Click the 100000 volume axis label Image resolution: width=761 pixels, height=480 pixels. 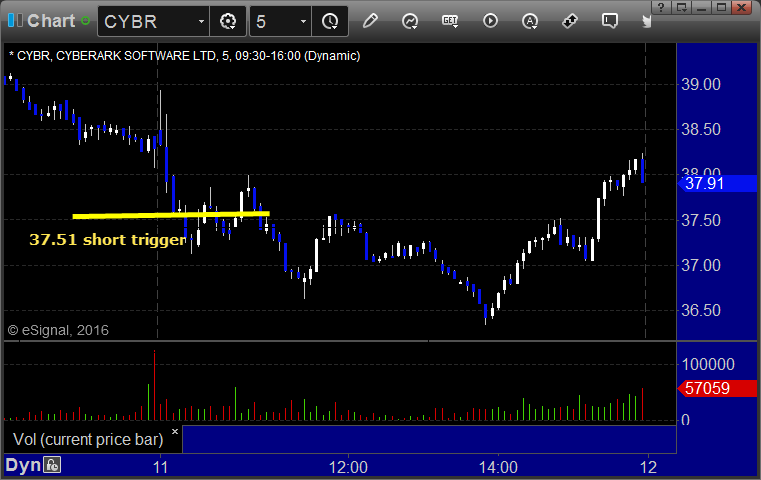(x=708, y=364)
